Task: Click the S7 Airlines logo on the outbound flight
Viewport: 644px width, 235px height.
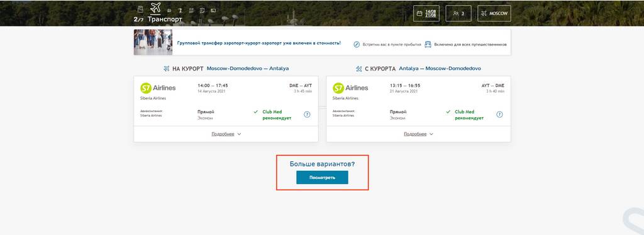Action: pyautogui.click(x=158, y=88)
